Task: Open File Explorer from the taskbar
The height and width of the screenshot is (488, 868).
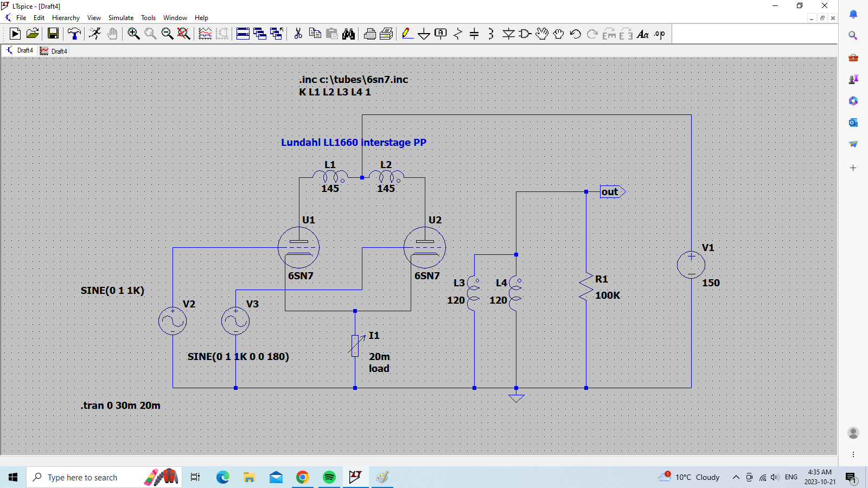Action: [249, 477]
